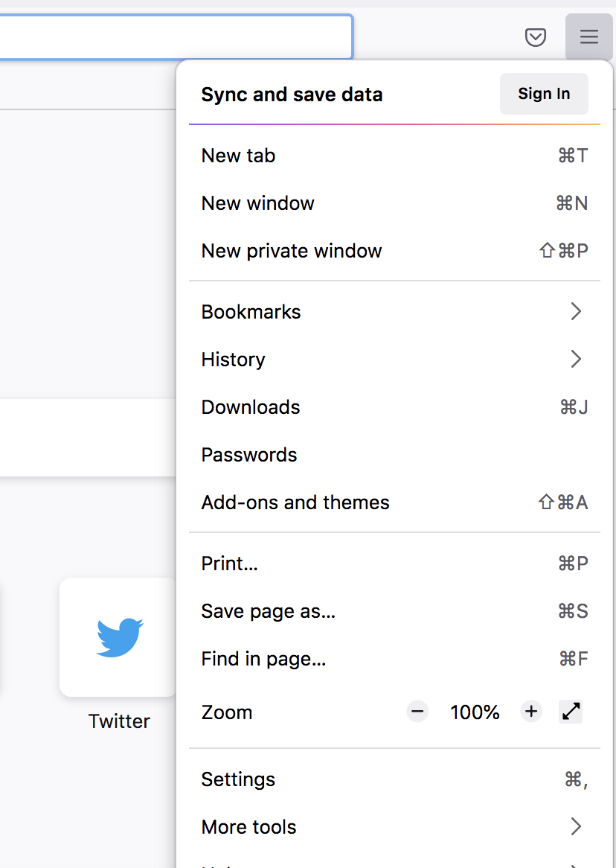Choose Save page as…

click(394, 611)
